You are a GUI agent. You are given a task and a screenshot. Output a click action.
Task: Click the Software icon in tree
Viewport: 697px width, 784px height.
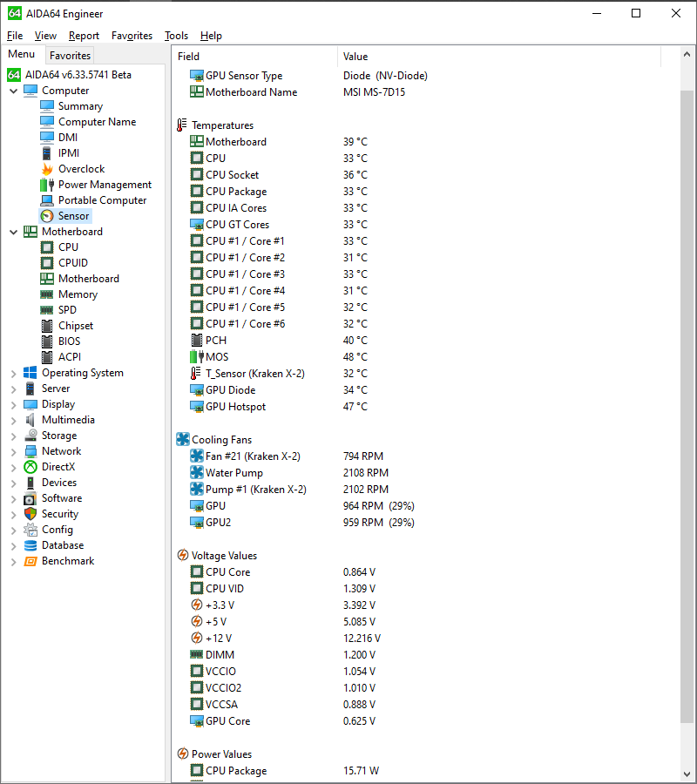(x=30, y=498)
